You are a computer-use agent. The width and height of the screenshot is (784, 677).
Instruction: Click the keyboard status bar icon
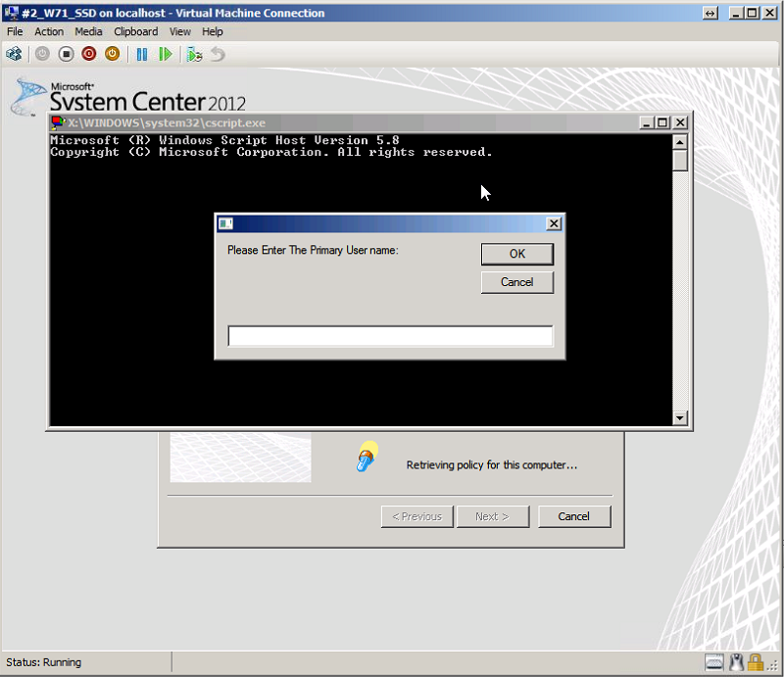(x=714, y=662)
